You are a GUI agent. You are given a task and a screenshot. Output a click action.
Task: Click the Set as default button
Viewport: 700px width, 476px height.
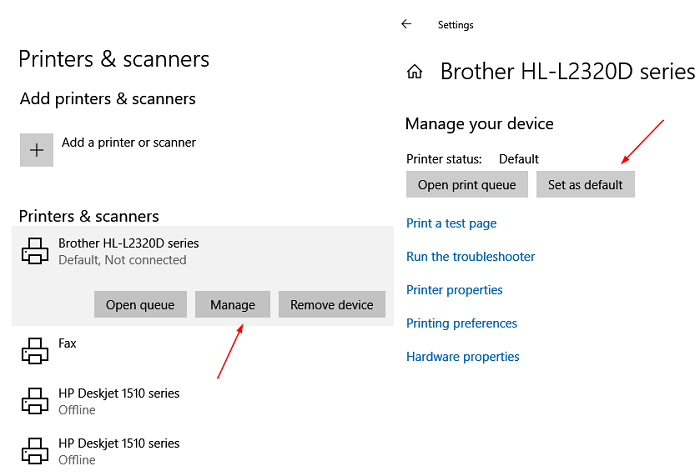point(585,184)
